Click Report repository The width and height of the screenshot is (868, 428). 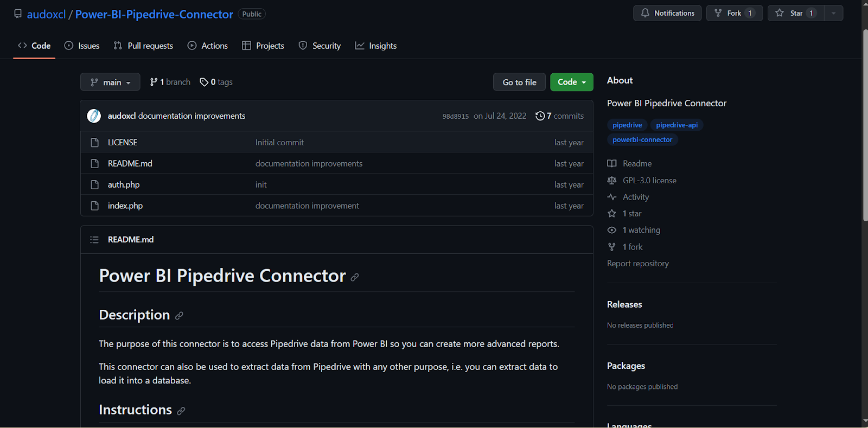(x=638, y=263)
